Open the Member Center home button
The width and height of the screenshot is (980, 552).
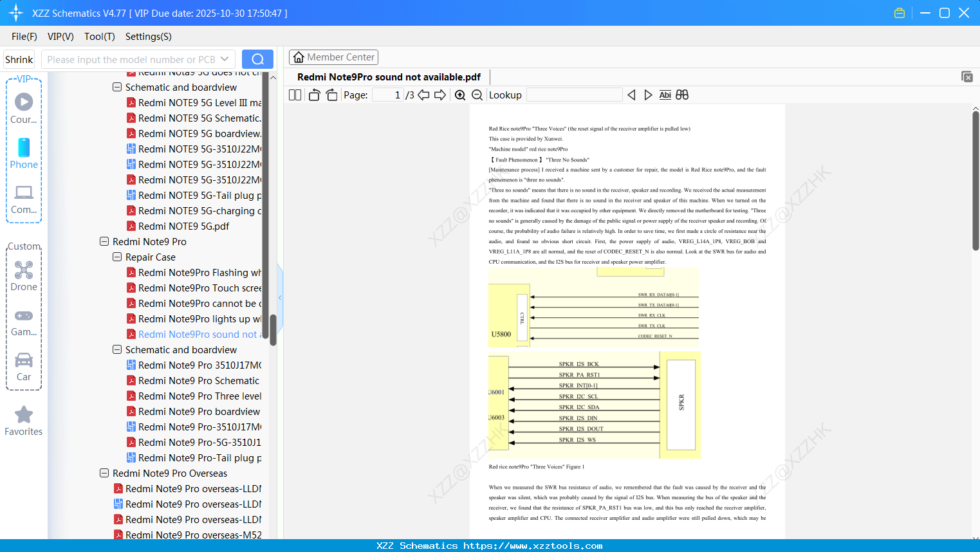point(333,57)
